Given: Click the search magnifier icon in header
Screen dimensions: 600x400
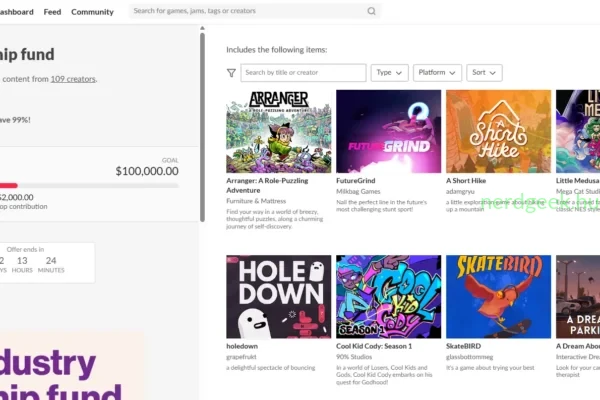Looking at the screenshot, I should (371, 11).
